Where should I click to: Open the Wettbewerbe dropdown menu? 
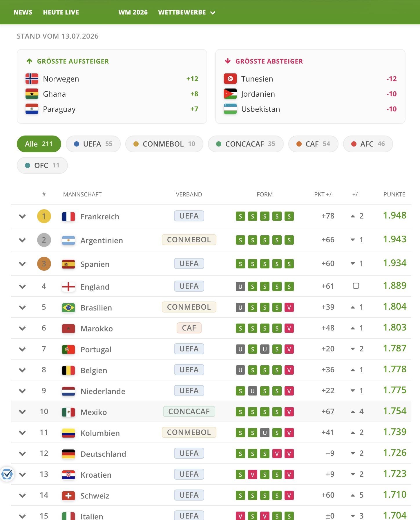[x=187, y=12]
